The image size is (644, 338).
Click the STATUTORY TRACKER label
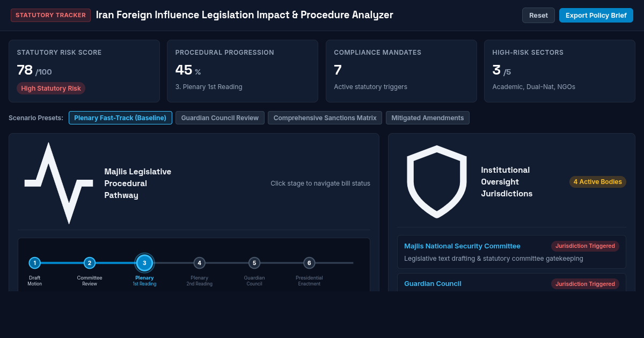click(x=50, y=15)
